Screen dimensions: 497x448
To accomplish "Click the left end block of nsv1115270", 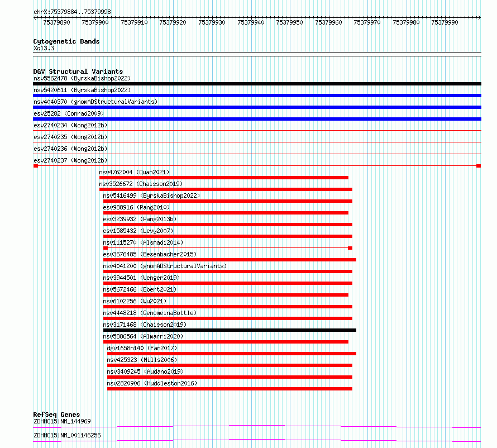I will (106, 248).
